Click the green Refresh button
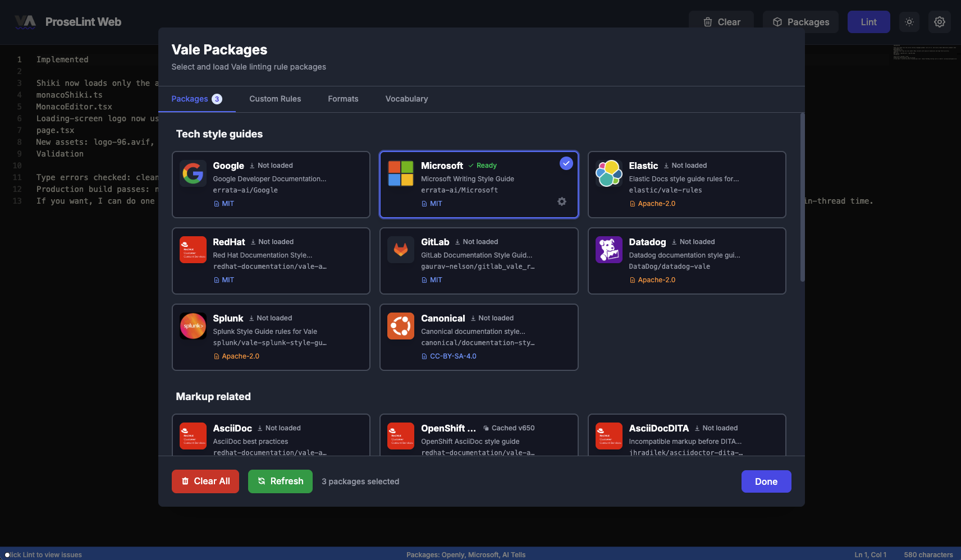The height and width of the screenshot is (560, 961). [x=280, y=481]
